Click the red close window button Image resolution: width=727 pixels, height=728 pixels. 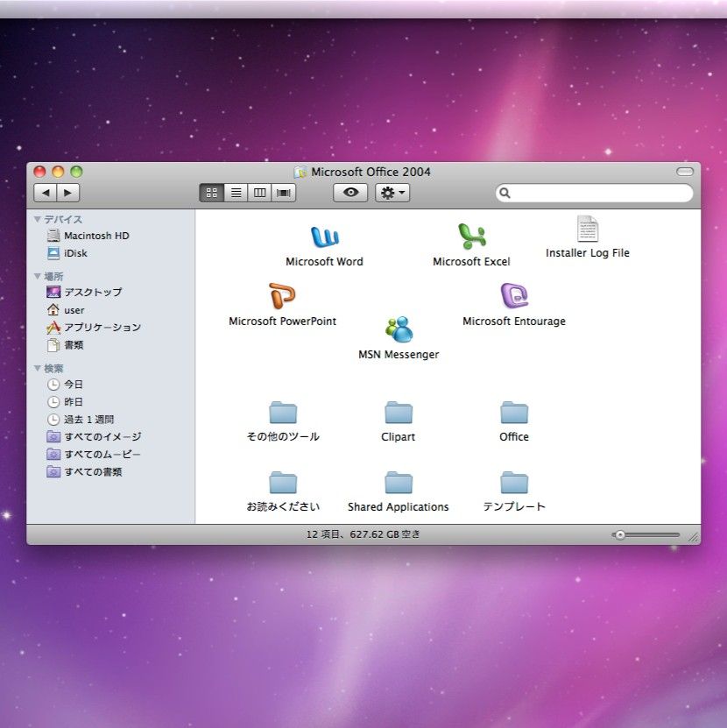(x=39, y=172)
